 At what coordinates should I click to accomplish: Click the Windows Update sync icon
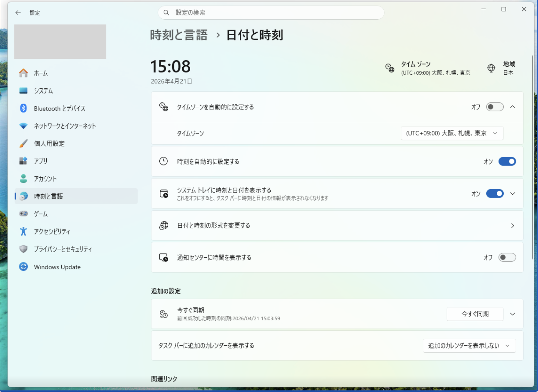tap(24, 267)
